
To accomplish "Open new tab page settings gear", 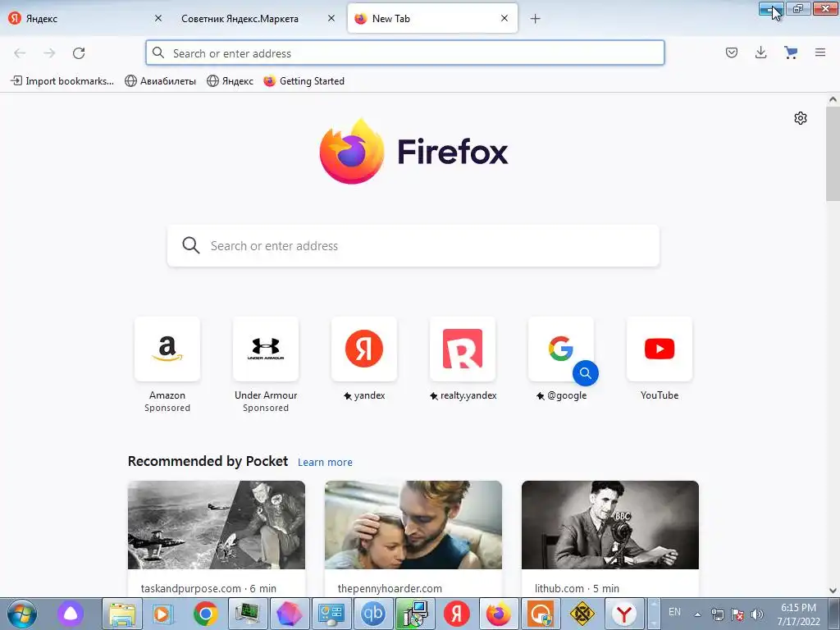I will coord(801,118).
